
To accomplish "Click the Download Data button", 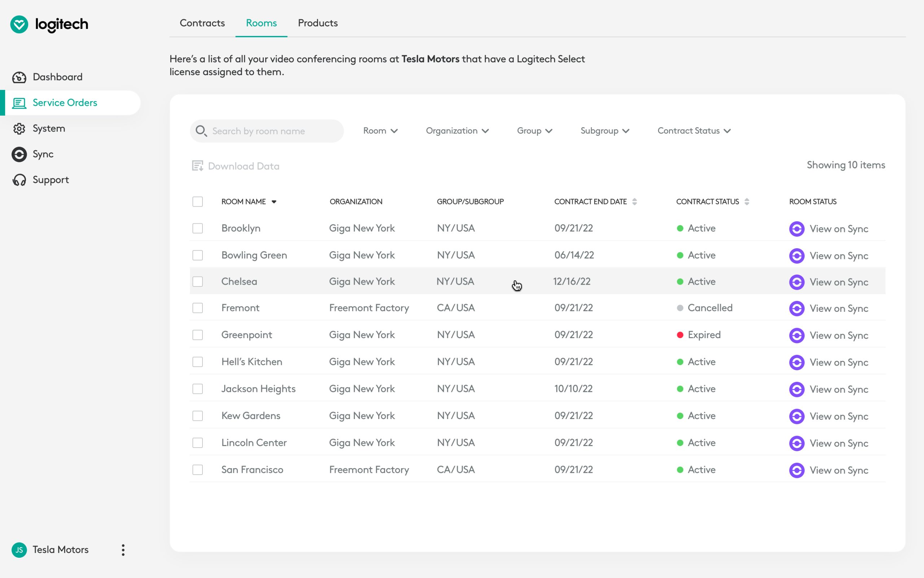I will tap(235, 166).
